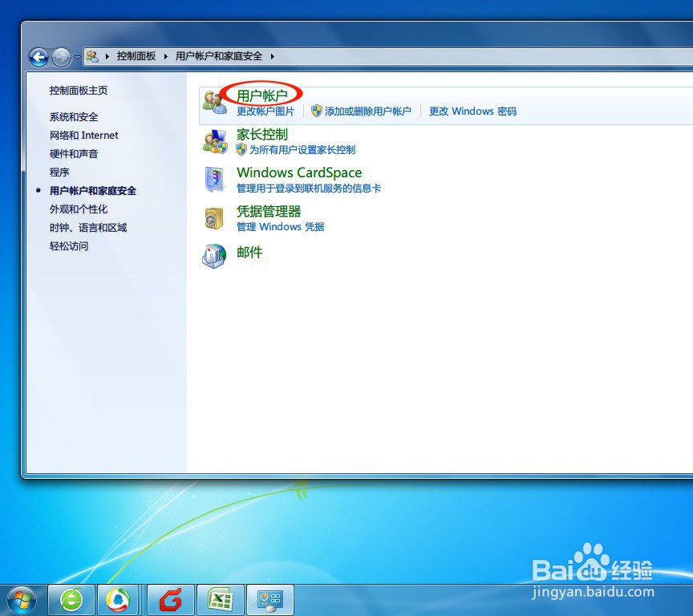Click 为所有用户设置家长控制 link
The width and height of the screenshot is (693, 616).
[302, 150]
